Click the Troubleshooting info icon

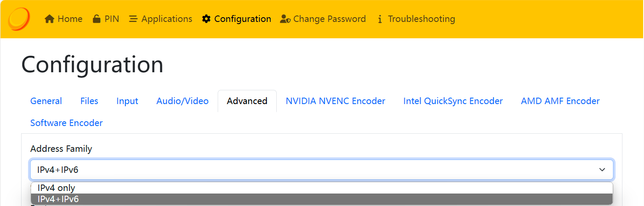click(x=380, y=19)
